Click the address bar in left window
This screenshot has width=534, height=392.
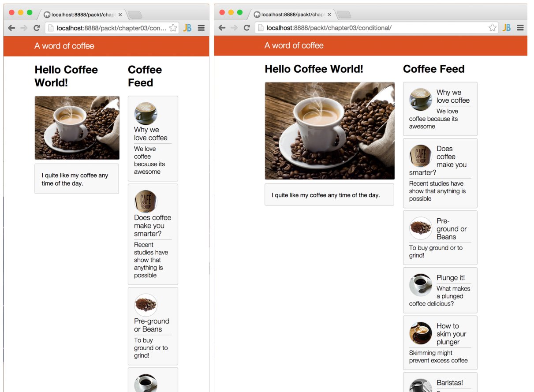112,28
